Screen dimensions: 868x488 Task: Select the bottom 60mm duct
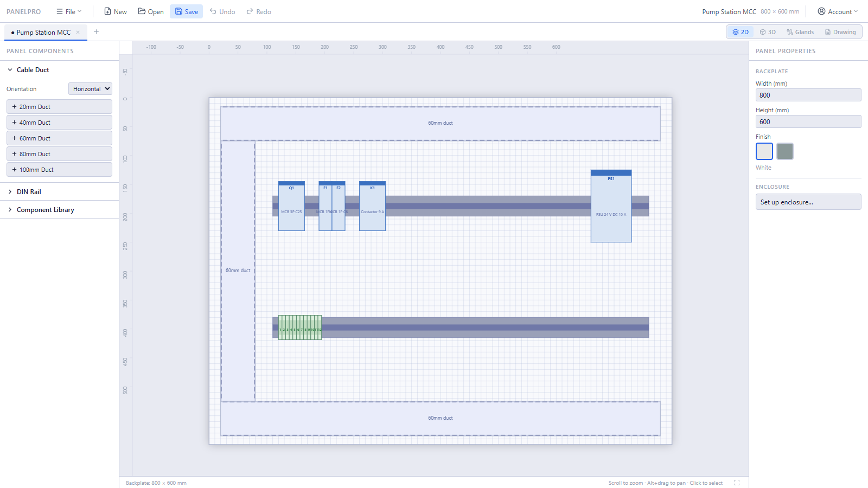[x=441, y=419]
